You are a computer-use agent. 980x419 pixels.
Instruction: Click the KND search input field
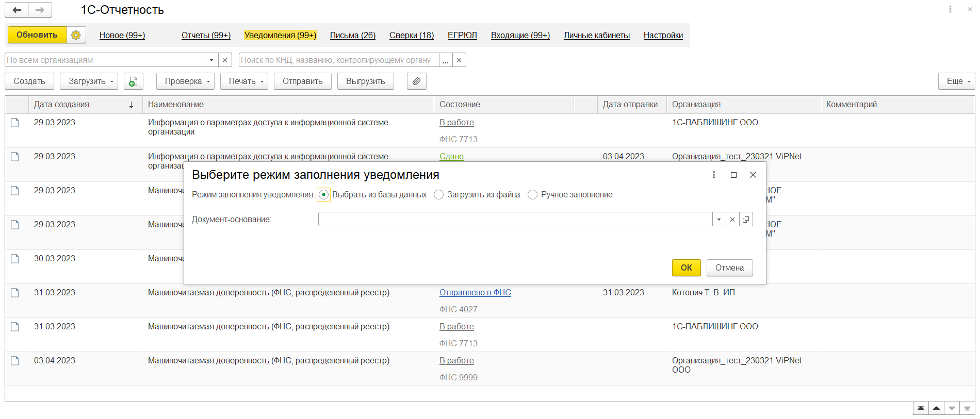(338, 60)
